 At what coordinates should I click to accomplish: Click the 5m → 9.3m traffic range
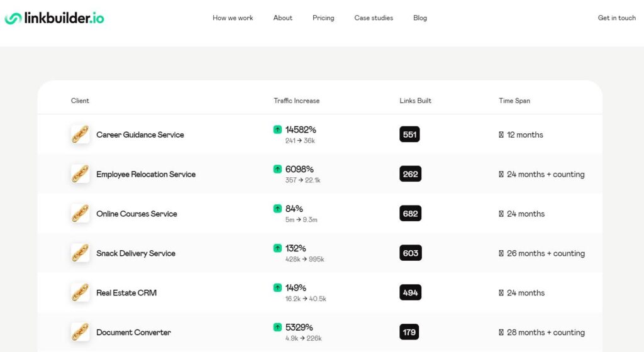(301, 220)
